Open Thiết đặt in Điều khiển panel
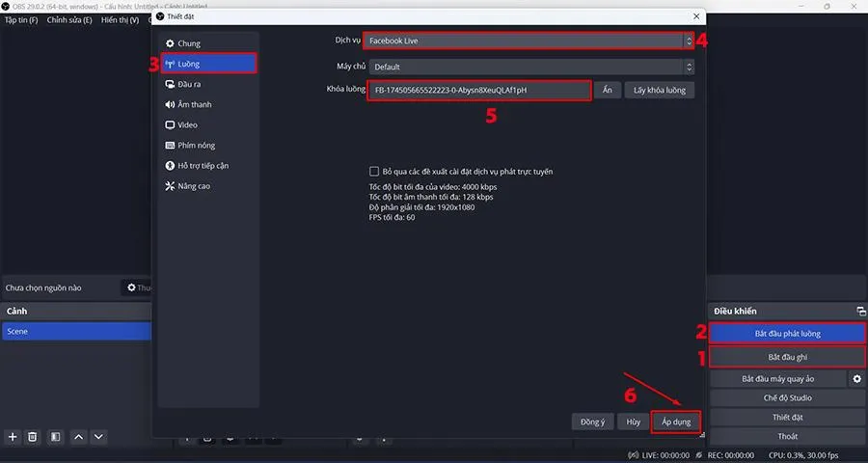 [x=787, y=417]
